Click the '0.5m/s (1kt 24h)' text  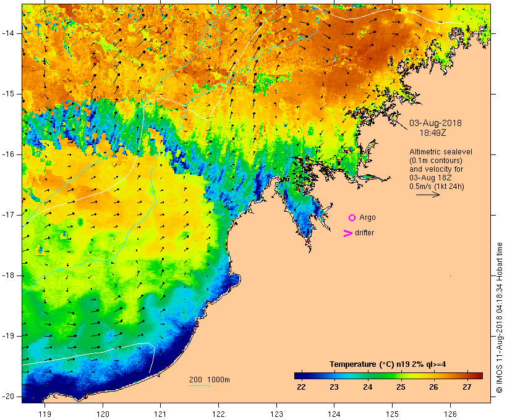[x=437, y=187]
